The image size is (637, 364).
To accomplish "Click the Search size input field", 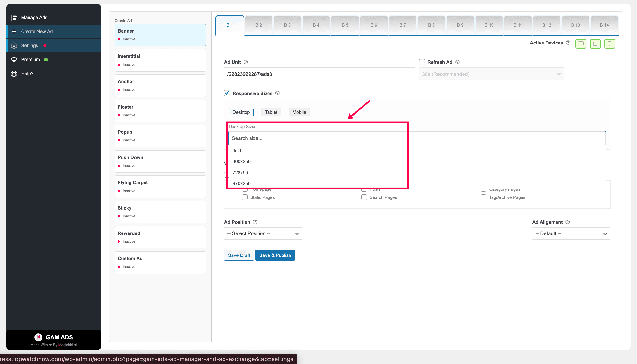I will [417, 138].
